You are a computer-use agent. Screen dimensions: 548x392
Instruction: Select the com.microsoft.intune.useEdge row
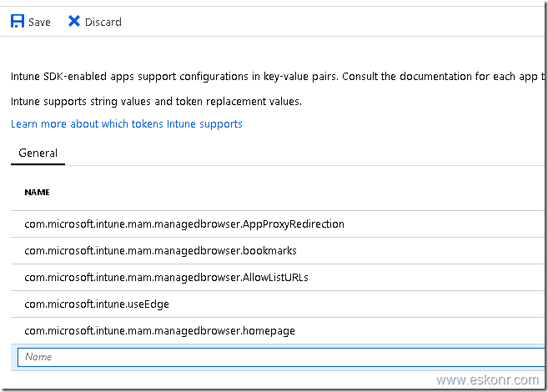click(x=97, y=304)
